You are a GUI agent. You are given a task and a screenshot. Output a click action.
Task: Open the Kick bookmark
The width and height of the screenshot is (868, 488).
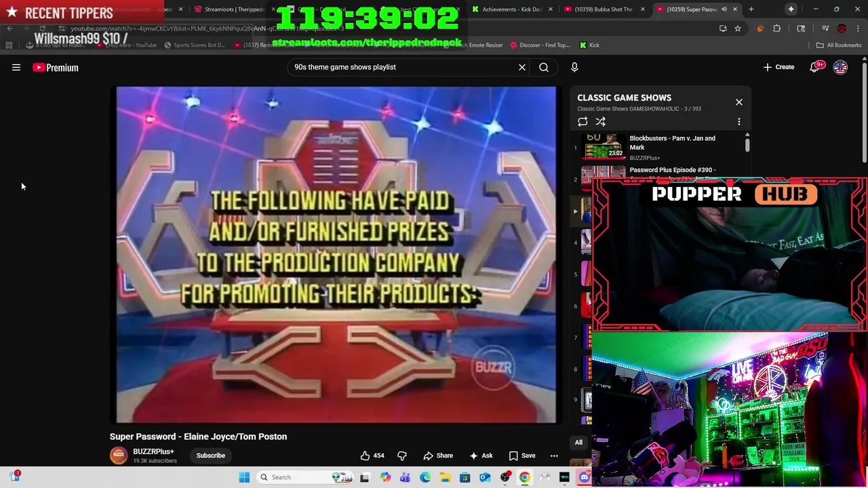[589, 45]
